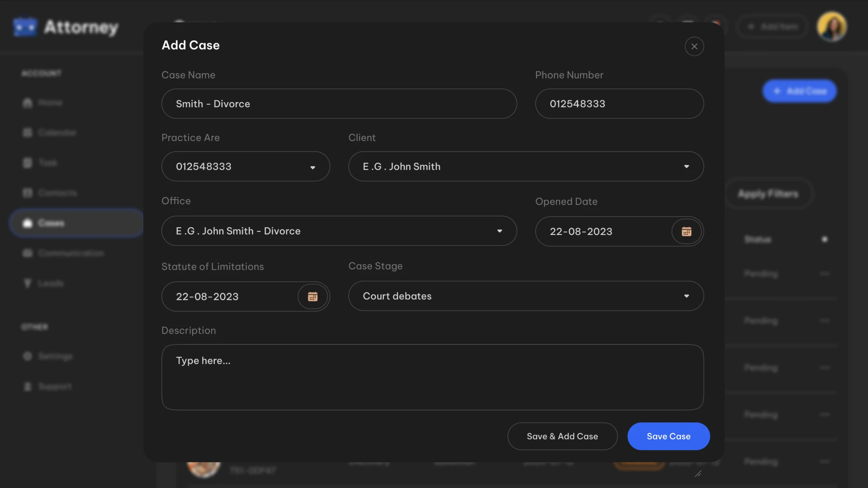Open the Calendar icon in the sidebar
Viewport: 868px width, 488px height.
[28, 132]
